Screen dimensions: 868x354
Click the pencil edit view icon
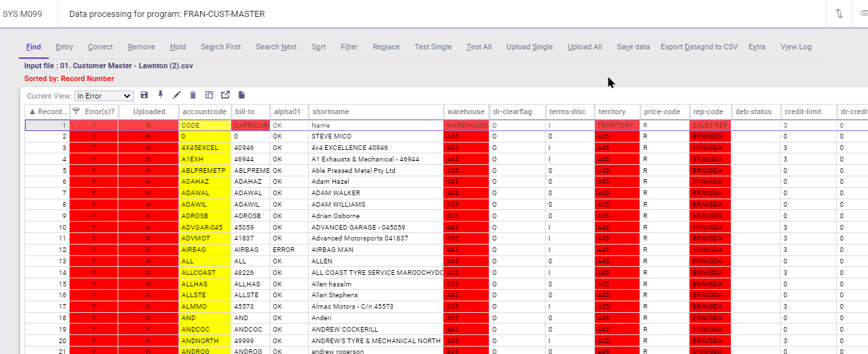(x=177, y=95)
